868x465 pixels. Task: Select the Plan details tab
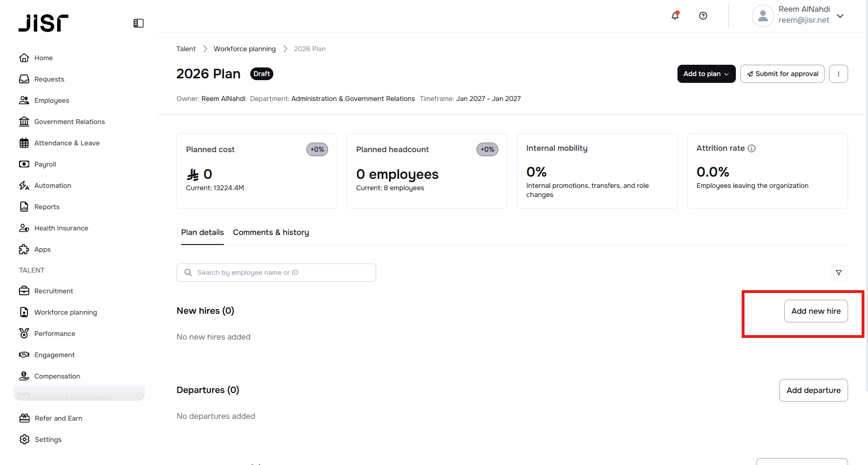(x=202, y=233)
